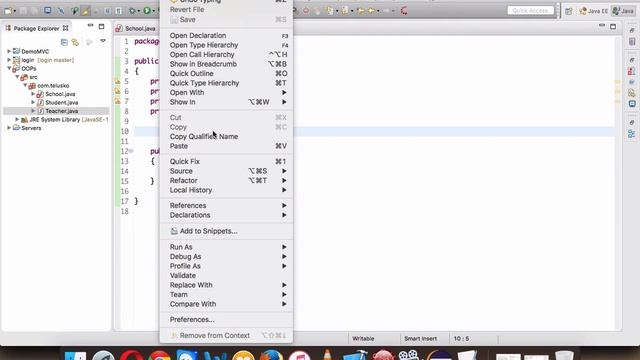Choose Open Declaration from context menu
The image size is (640, 360).
coord(226,36)
